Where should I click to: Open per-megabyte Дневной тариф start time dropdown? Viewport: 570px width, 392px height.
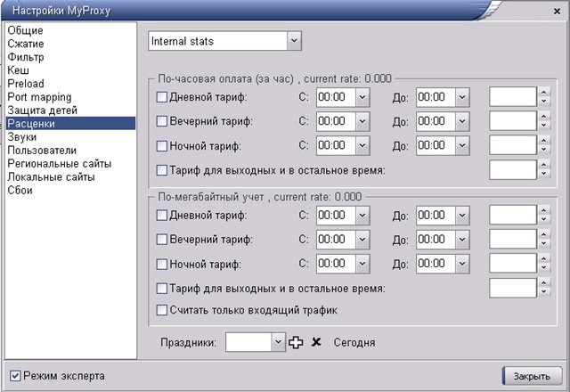tap(362, 216)
